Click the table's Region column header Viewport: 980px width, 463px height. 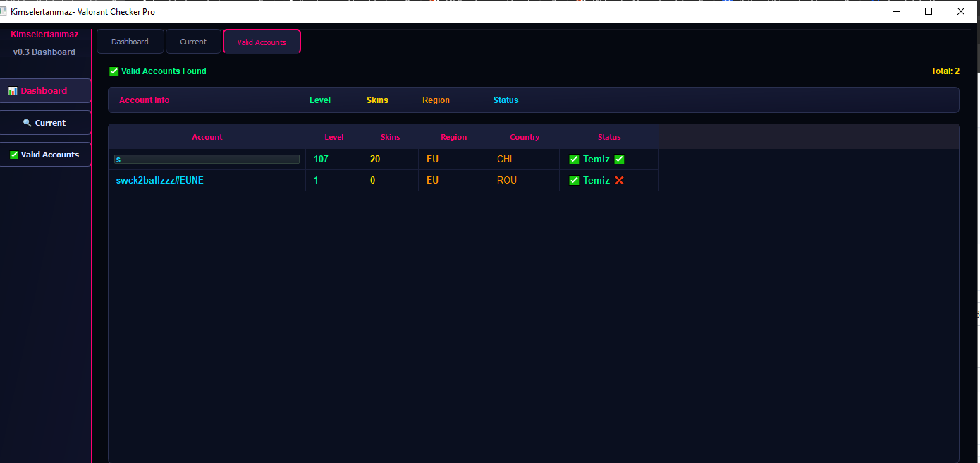click(x=454, y=137)
